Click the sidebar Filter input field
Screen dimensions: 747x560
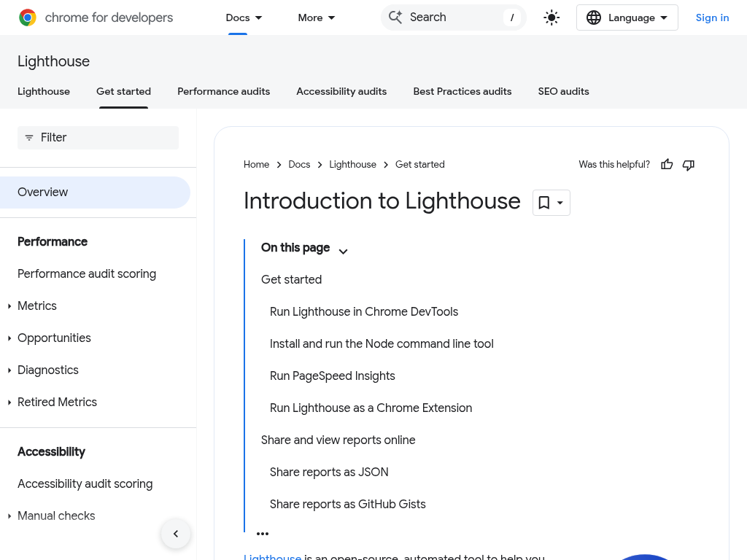pyautogui.click(x=98, y=138)
